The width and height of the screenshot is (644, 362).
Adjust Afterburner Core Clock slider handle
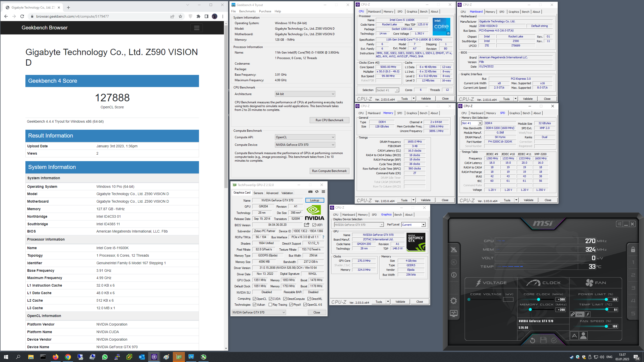coord(539,299)
